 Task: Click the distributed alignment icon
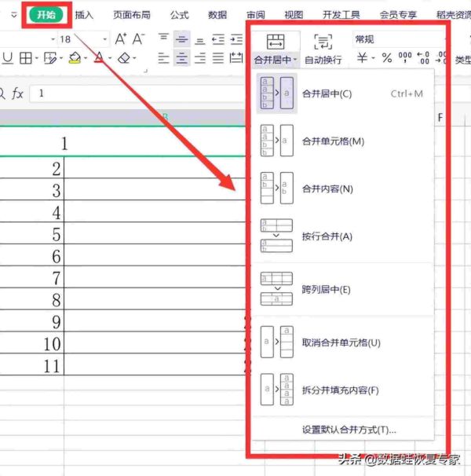pos(236,57)
